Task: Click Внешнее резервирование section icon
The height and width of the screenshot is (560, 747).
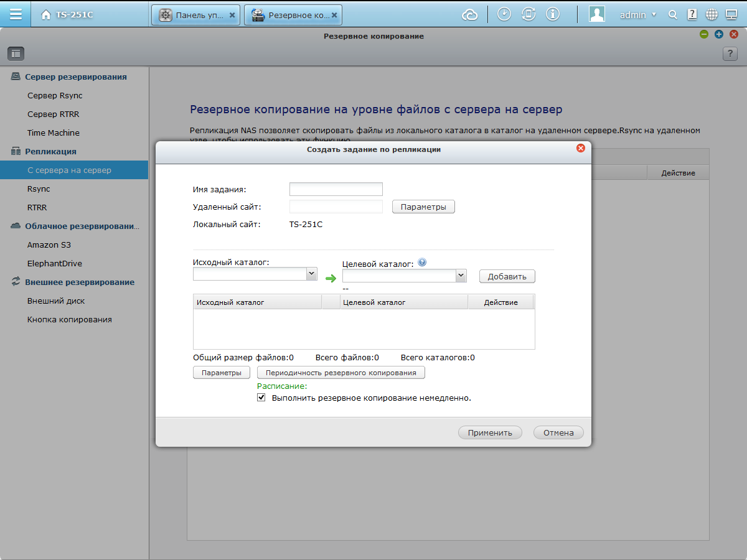Action: click(16, 282)
